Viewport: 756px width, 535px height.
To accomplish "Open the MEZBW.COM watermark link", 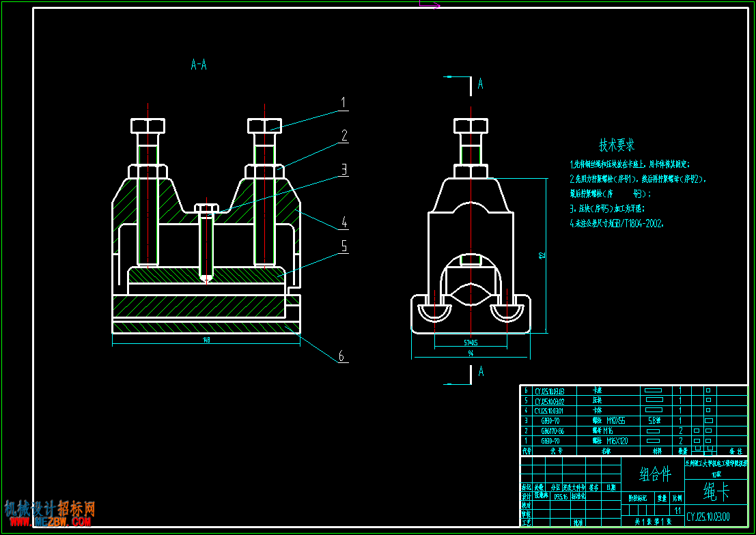I will tap(50, 522).
